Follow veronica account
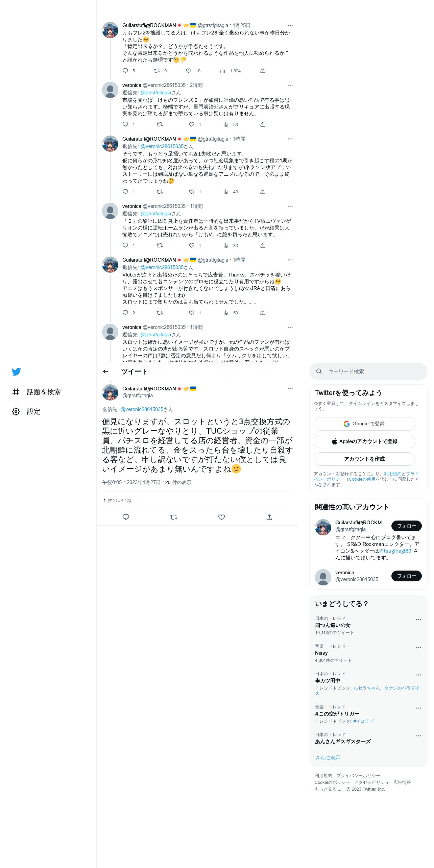The image size is (434, 868). click(406, 576)
